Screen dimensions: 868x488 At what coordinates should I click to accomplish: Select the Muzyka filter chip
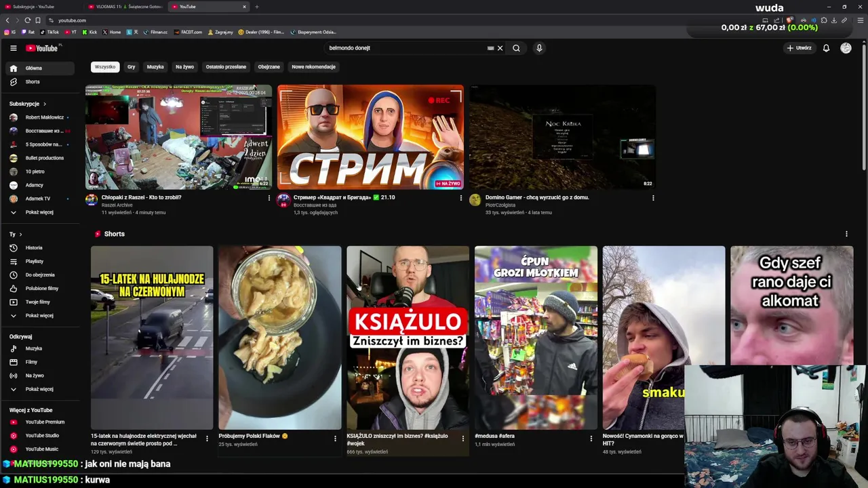[x=155, y=66]
